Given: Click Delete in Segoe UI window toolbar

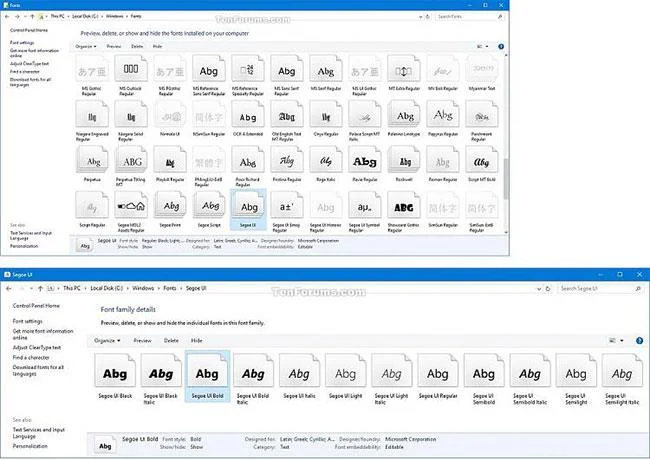Looking at the screenshot, I should pos(171,341).
